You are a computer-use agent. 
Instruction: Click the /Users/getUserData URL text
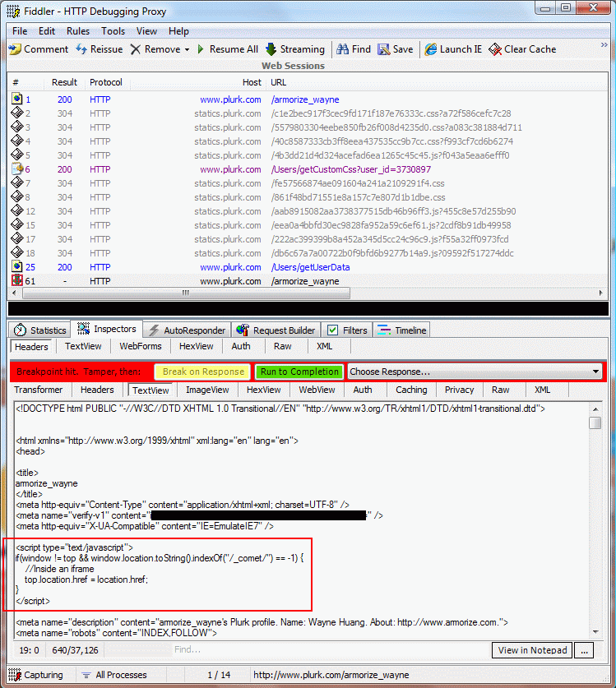click(x=310, y=267)
